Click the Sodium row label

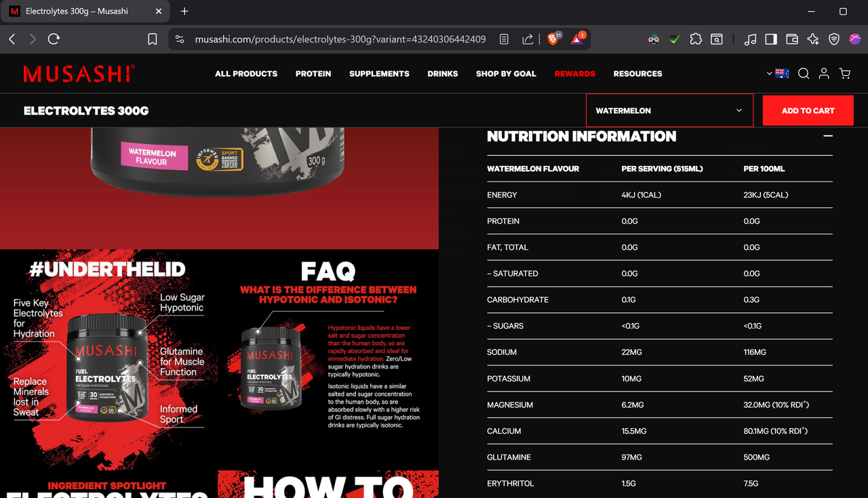pyautogui.click(x=502, y=352)
